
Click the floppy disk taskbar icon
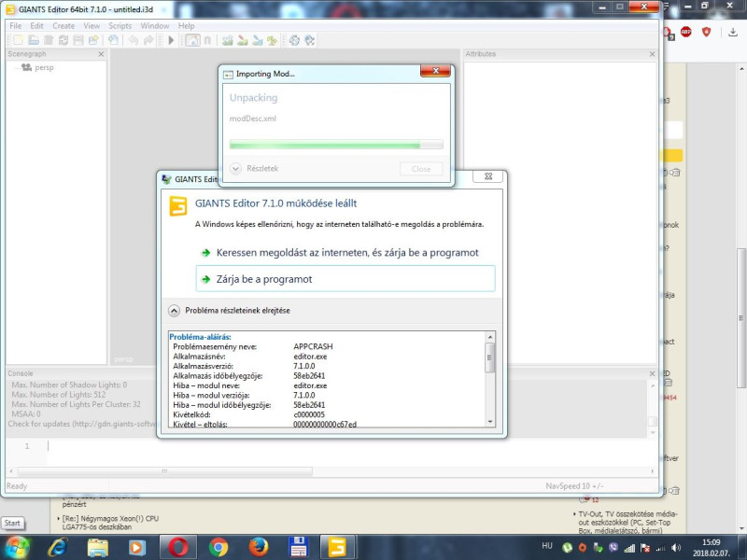(298, 547)
